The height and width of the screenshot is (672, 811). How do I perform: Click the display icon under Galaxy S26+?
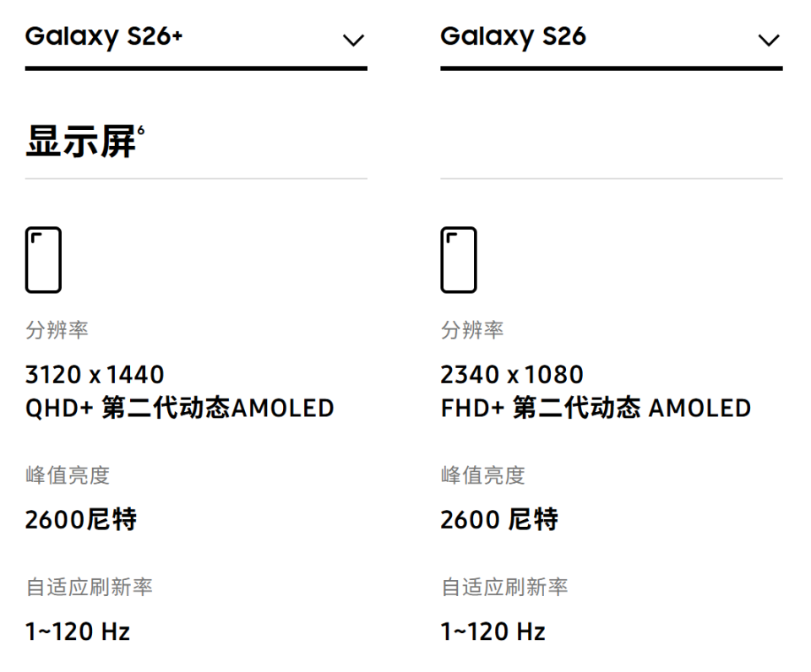pos(43,259)
